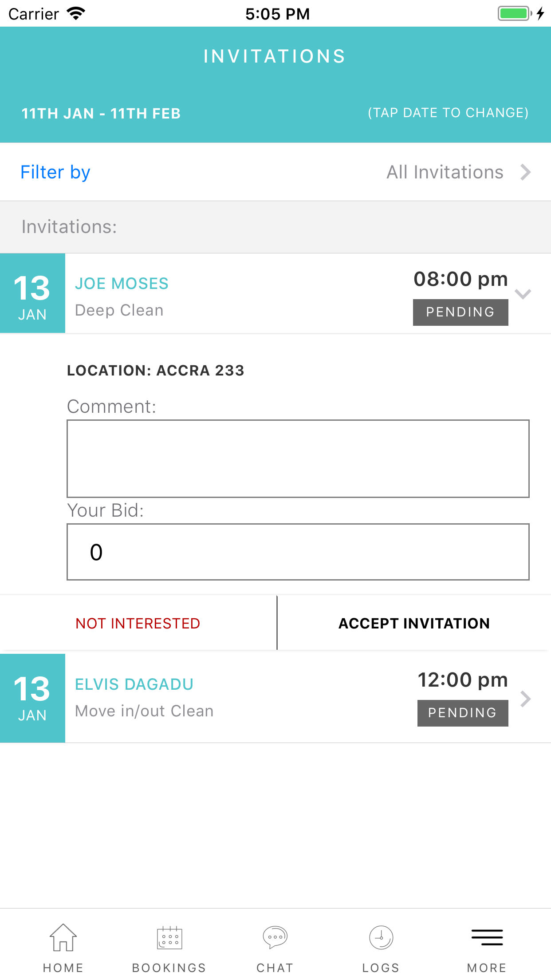Open the More hamburger menu icon
Screen dimensions: 551x980
pyautogui.click(x=487, y=937)
